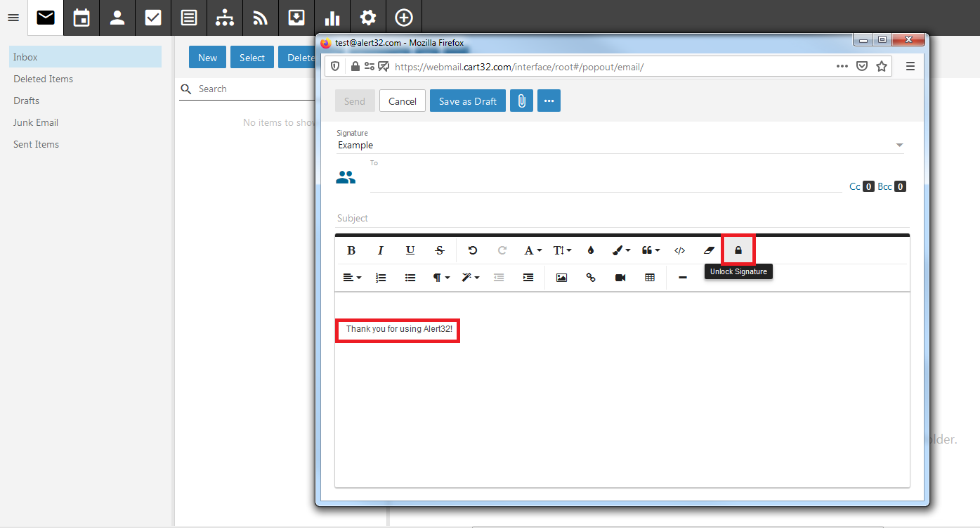This screenshot has height=528, width=980.
Task: Open the Signature dropdown showing Example
Action: click(x=620, y=146)
